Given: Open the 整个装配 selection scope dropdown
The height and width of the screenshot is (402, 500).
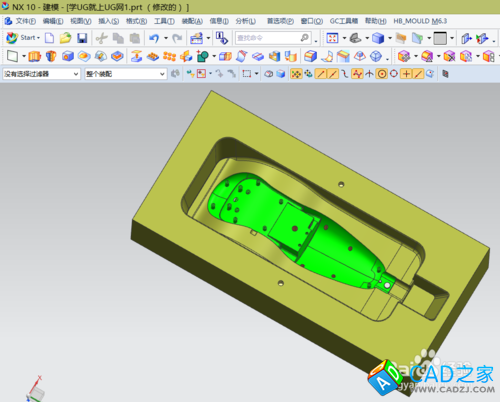Looking at the screenshot, I should pyautogui.click(x=126, y=74).
